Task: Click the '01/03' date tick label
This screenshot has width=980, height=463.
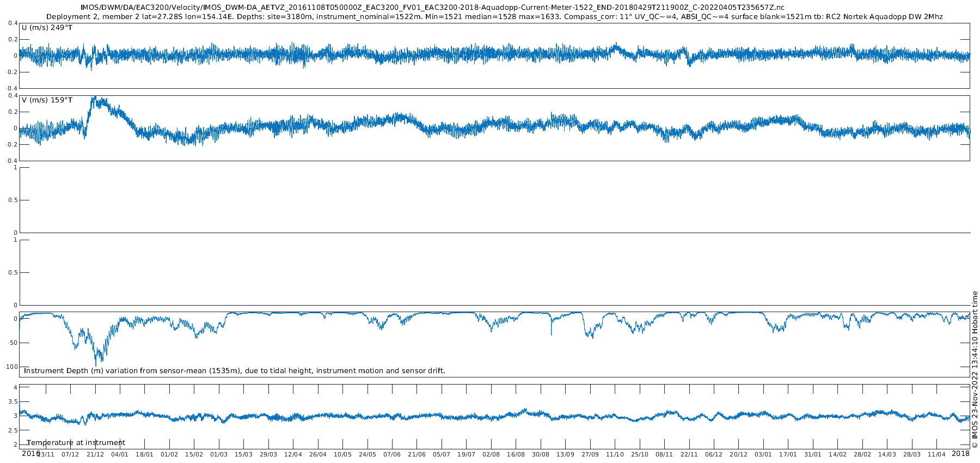Action: tap(219, 454)
